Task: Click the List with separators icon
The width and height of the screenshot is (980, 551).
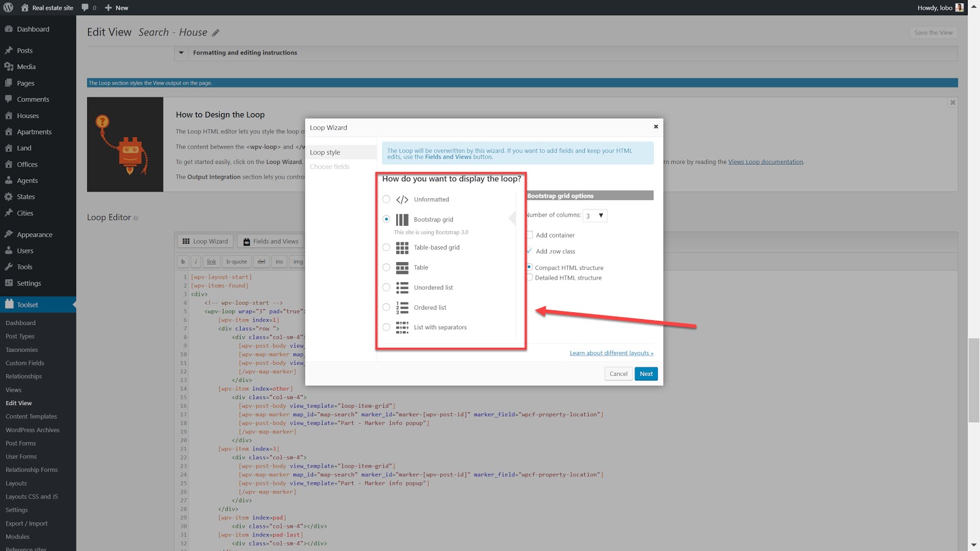Action: (x=402, y=328)
